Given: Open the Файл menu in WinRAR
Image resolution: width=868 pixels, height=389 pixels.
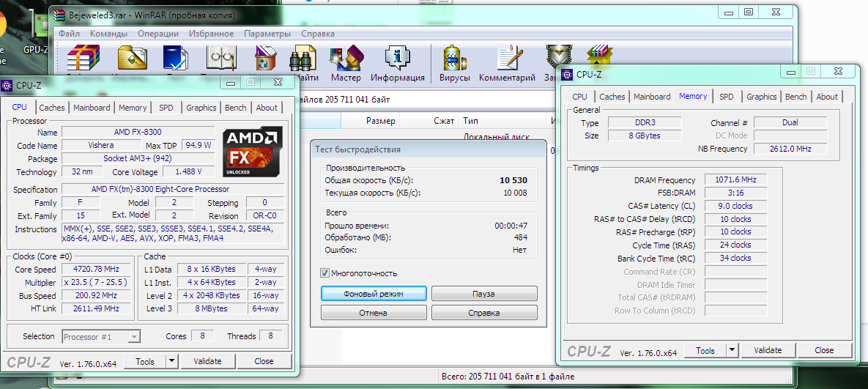Looking at the screenshot, I should tap(69, 34).
